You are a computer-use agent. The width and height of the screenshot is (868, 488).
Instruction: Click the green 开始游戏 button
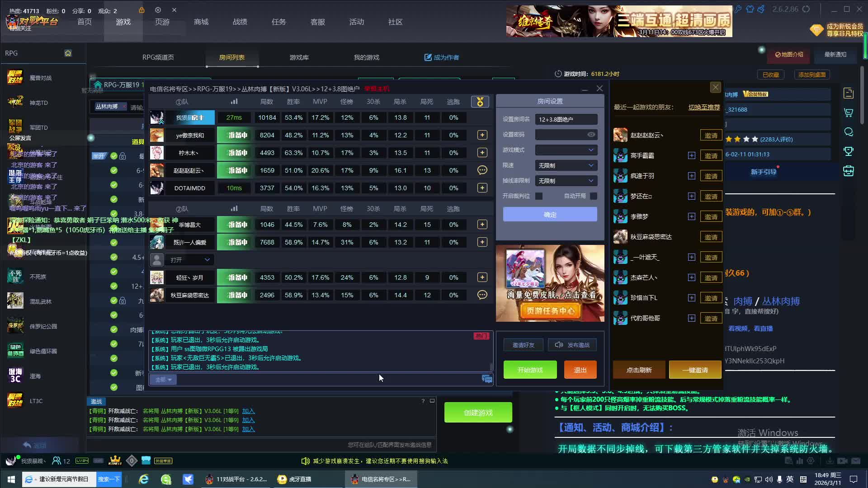[x=530, y=370]
